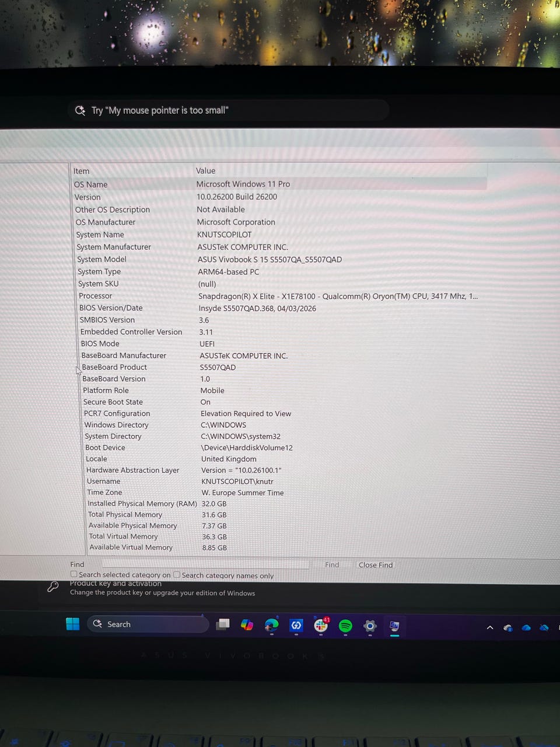This screenshot has width=560, height=747.
Task: Click the key icon for product activation
Action: click(x=52, y=587)
